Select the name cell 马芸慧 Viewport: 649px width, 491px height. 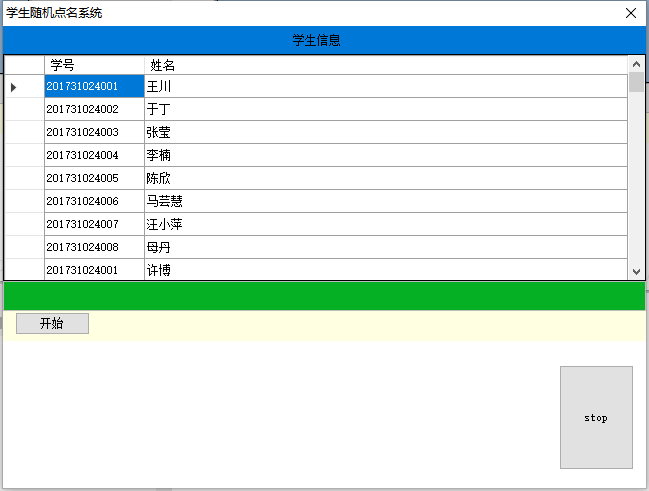coord(386,201)
